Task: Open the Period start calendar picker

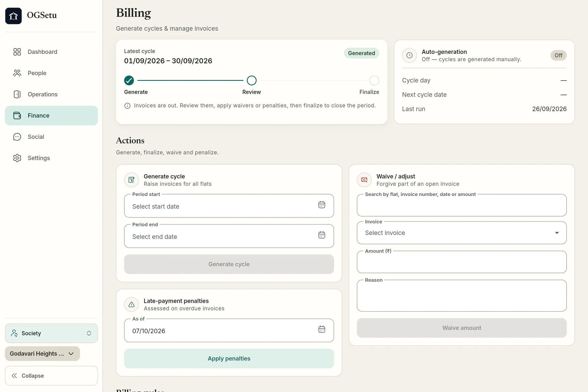Action: 322,205
